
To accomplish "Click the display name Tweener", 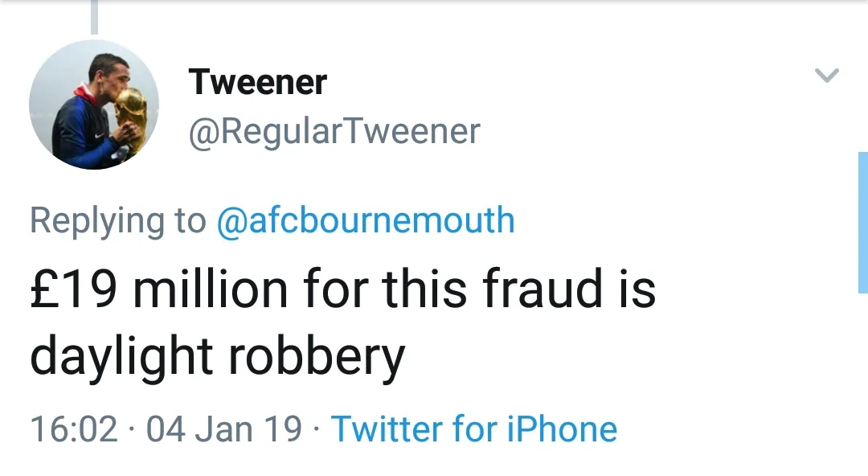I will coord(258,82).
